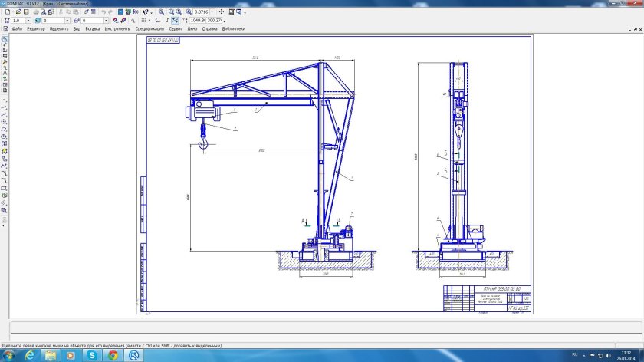Viewport: 644px width, 362px height.
Task: Select the Circle drawing tool
Action: tap(4, 121)
